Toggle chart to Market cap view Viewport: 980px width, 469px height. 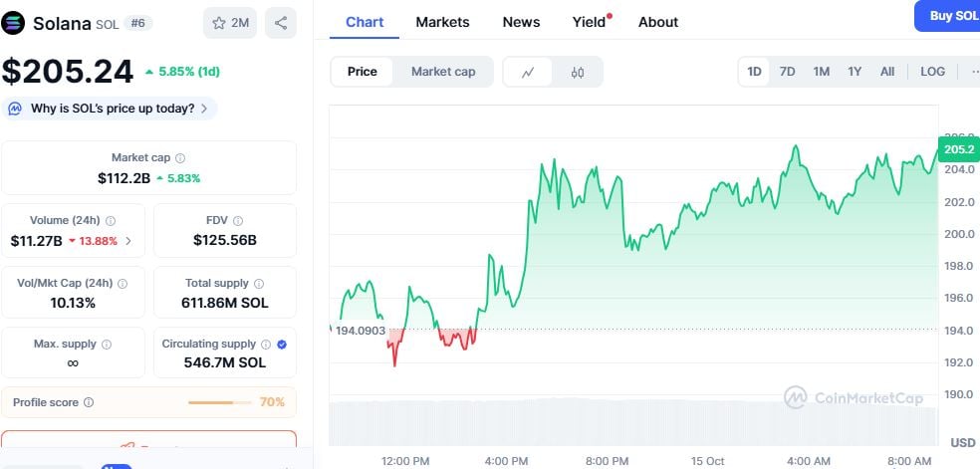443,72
